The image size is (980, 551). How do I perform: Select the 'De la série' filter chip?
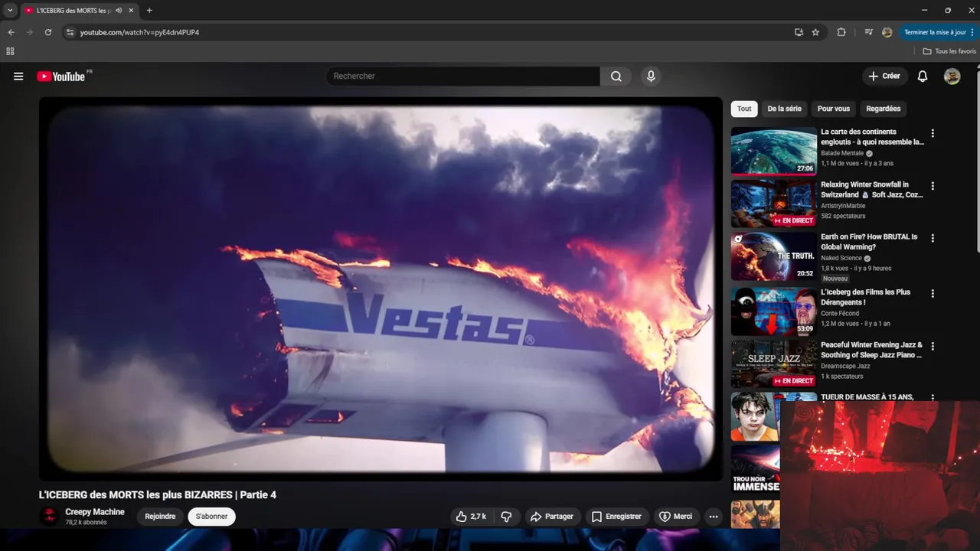pyautogui.click(x=785, y=109)
